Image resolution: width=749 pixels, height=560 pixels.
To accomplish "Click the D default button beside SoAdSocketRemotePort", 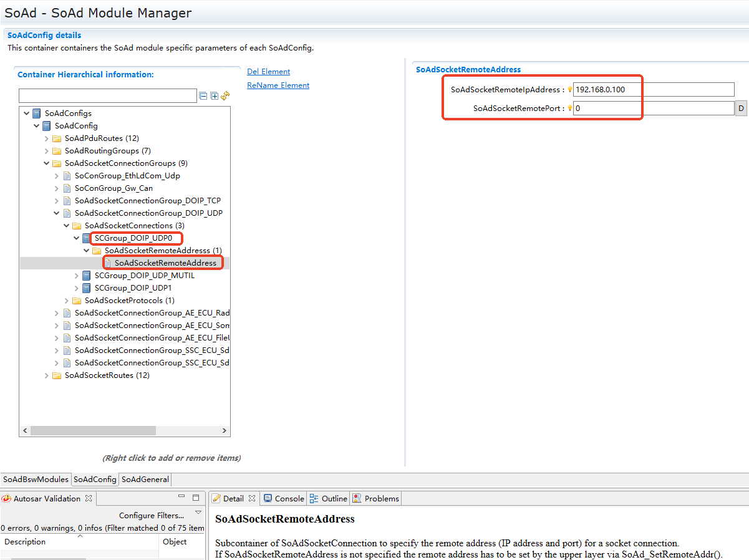I will click(741, 109).
